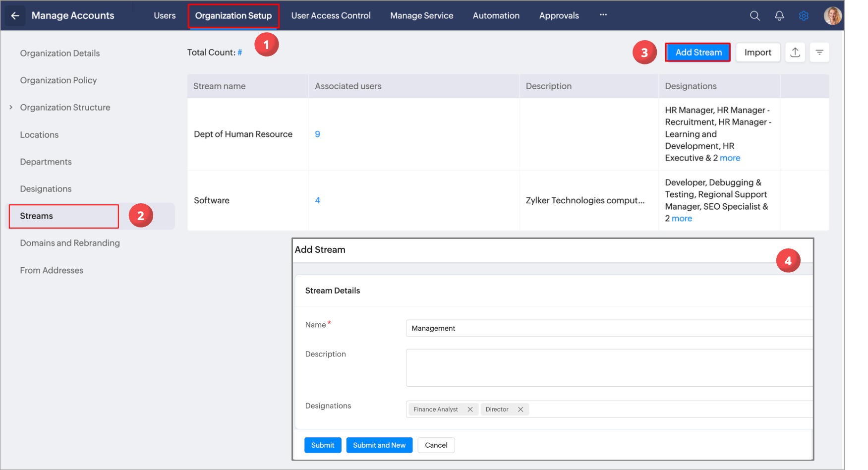Screen dimensions: 868x470
Task: Remove the Director designation tag
Action: pos(521,410)
